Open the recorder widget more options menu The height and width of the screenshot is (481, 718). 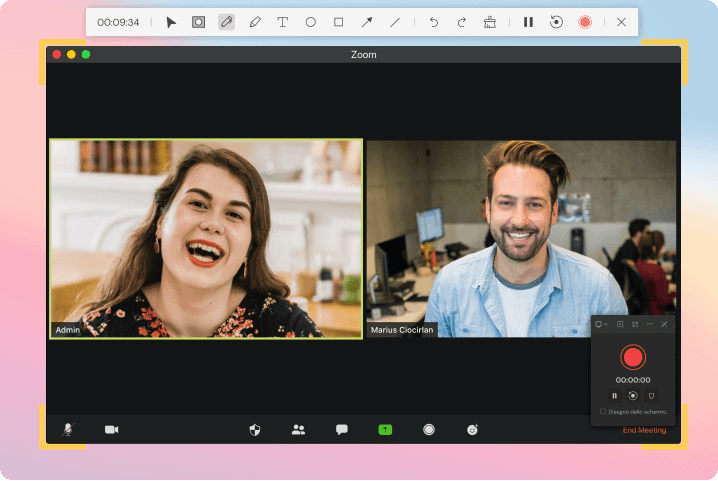[x=649, y=324]
